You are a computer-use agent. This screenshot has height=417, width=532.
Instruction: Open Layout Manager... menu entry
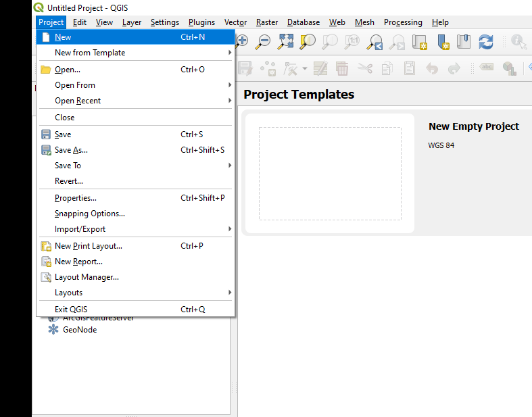pos(136,277)
